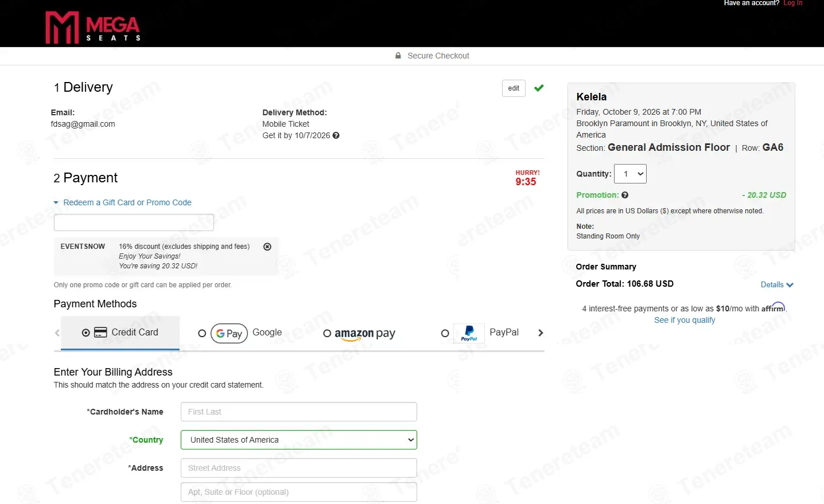Screen dimensions: 824x504
Task: Click the Secure Checkout lock icon
Action: [x=398, y=56]
